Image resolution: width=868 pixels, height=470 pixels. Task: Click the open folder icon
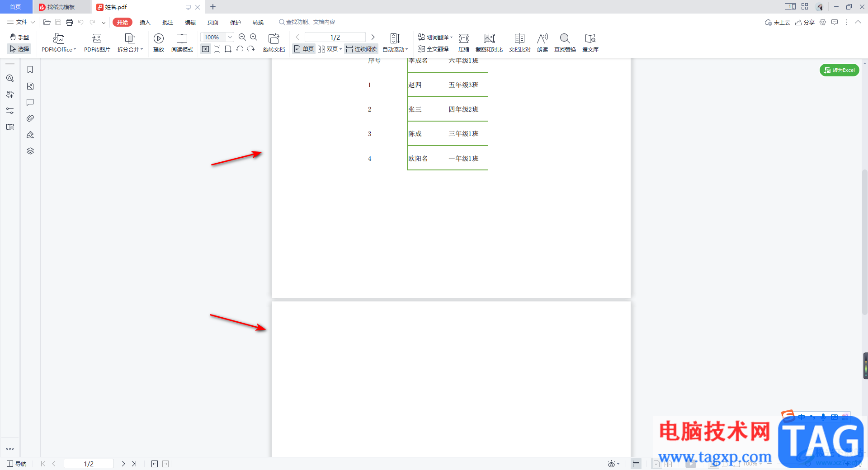[47, 22]
